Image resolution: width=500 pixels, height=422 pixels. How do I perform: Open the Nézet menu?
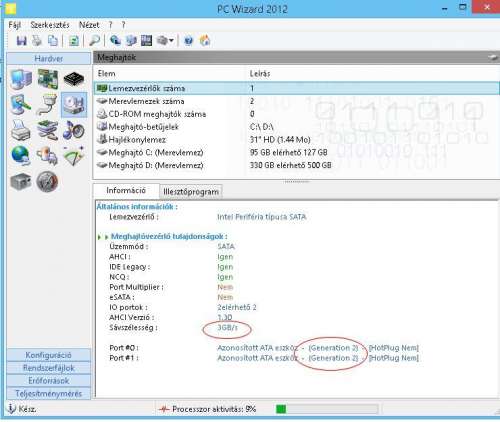[x=89, y=25]
